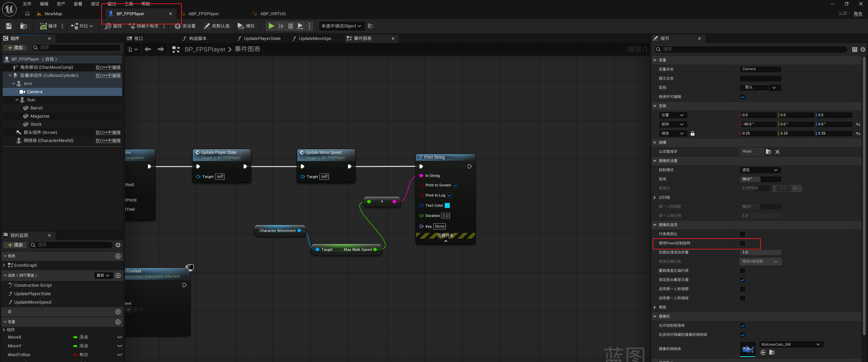The image size is (868, 362).
Task: Enable 启用第一人称缩放 checkbox
Action: click(743, 298)
